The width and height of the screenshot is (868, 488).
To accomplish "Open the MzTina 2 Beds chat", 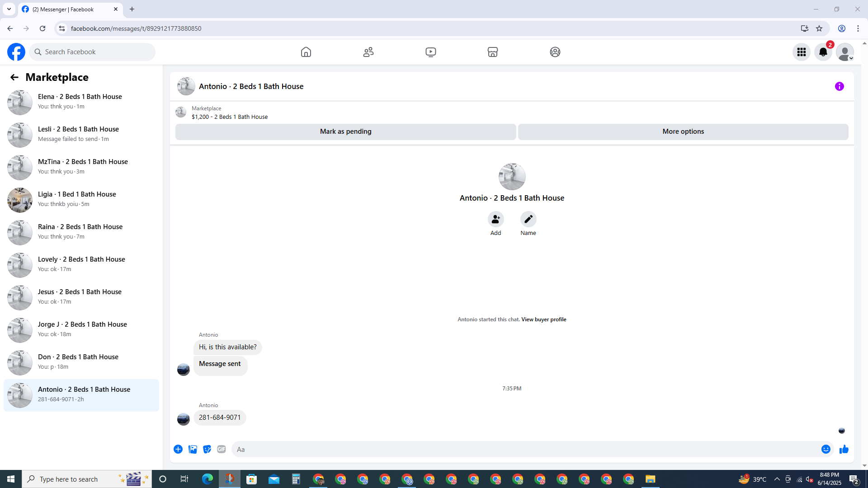I will pos(81,167).
